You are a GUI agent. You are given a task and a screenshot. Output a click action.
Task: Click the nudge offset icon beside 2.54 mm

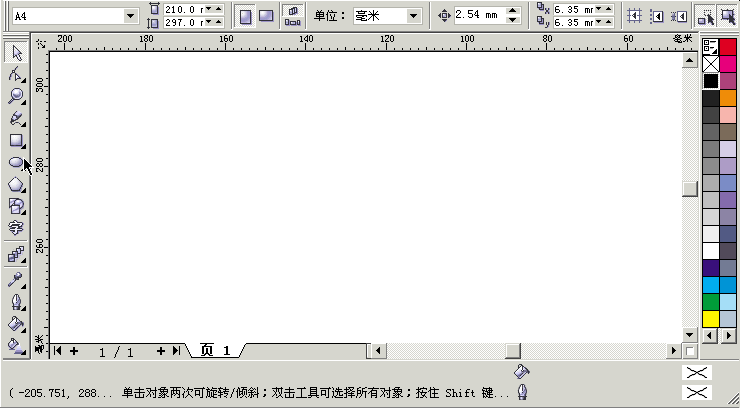click(444, 16)
